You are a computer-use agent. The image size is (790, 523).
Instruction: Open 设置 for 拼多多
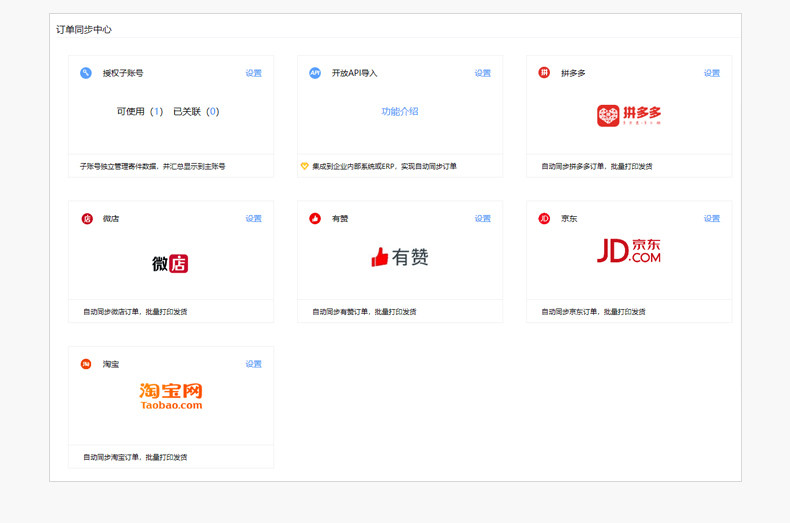click(712, 73)
